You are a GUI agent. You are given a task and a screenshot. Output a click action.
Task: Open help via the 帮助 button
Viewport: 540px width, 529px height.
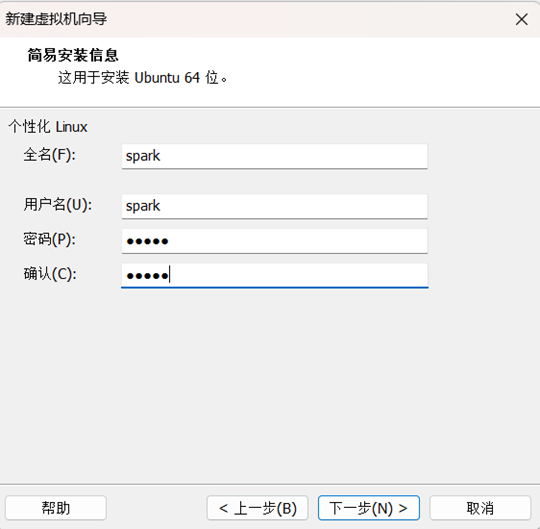point(56,508)
